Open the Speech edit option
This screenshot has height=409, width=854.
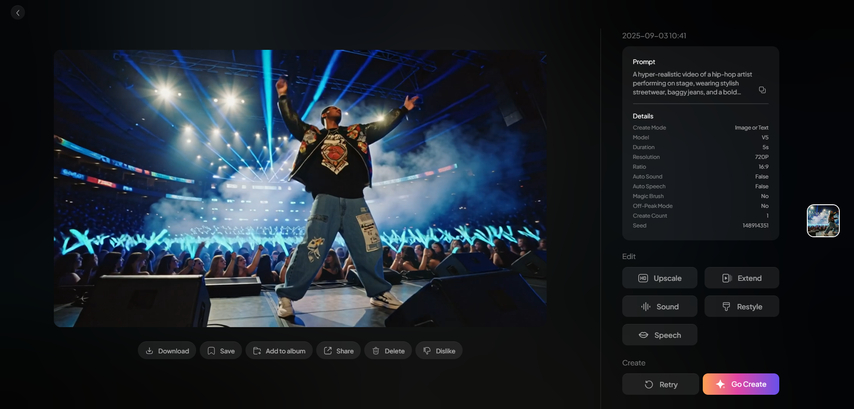660,335
